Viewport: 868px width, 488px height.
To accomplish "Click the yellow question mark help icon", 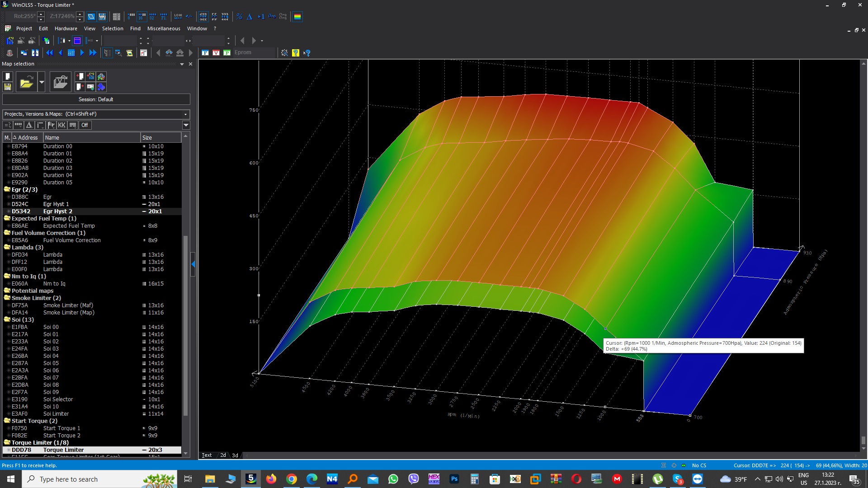I will [296, 53].
